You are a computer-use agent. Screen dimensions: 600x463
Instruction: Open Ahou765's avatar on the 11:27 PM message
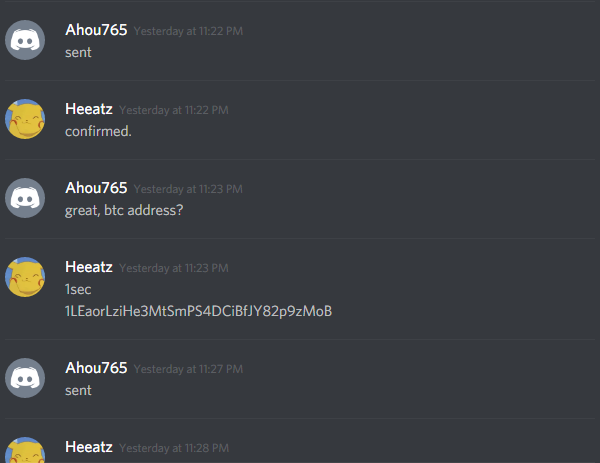pyautogui.click(x=25, y=378)
